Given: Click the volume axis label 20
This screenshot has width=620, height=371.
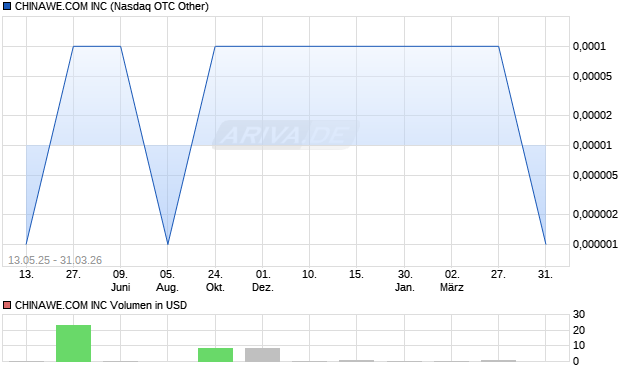Looking at the screenshot, I should pos(579,330).
